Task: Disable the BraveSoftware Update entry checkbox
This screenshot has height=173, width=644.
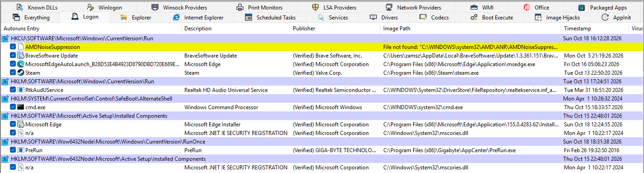Action: click(x=13, y=56)
